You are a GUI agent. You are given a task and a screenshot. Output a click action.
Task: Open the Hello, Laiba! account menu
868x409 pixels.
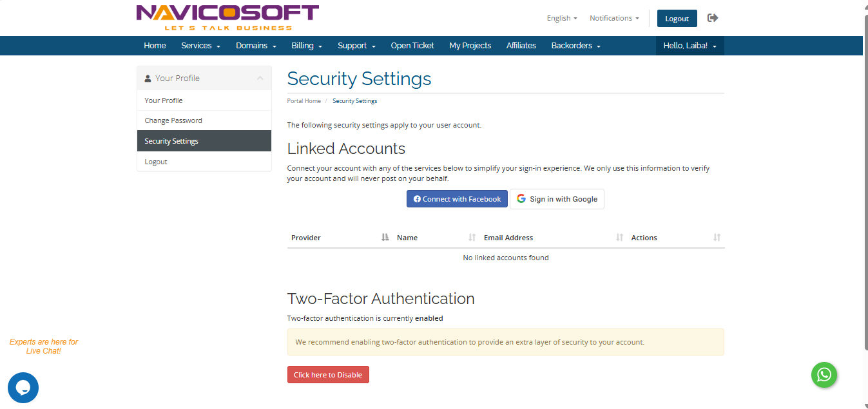[x=690, y=46]
